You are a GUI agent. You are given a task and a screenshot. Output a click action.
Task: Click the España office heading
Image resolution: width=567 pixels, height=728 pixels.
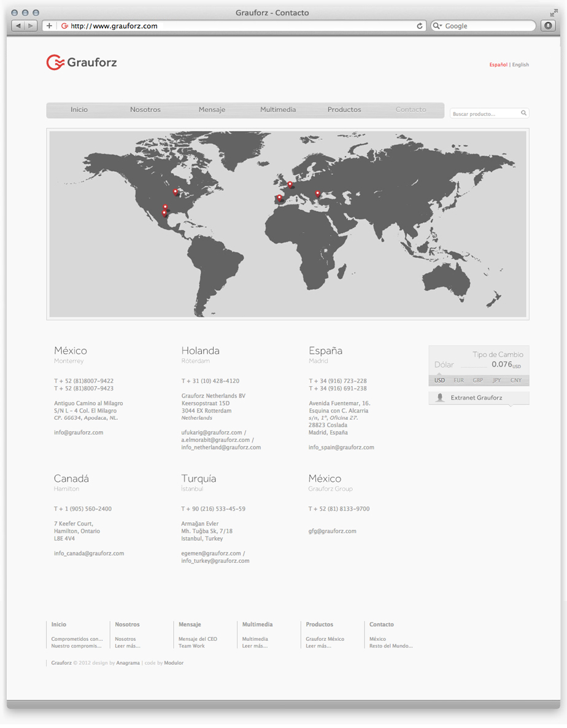tap(325, 350)
